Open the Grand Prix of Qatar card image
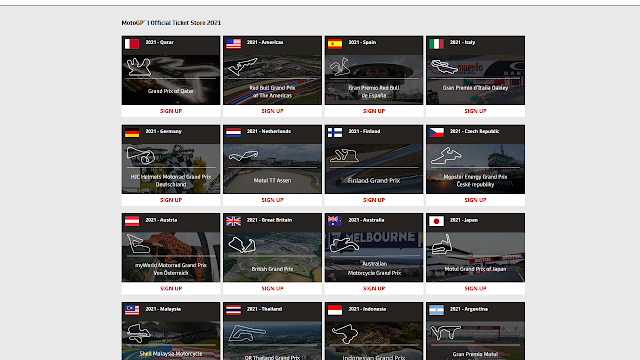The height and width of the screenshot is (360, 640). pos(171,80)
